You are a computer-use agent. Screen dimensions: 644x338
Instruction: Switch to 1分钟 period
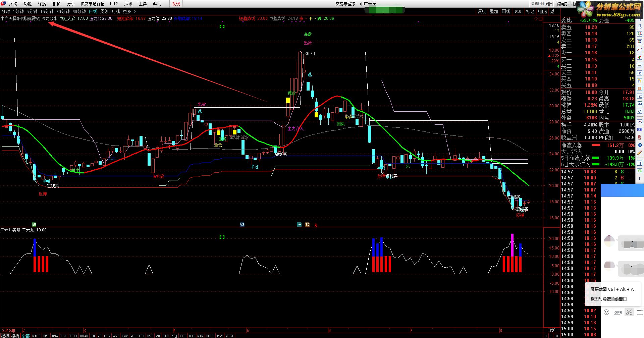[x=18, y=11]
